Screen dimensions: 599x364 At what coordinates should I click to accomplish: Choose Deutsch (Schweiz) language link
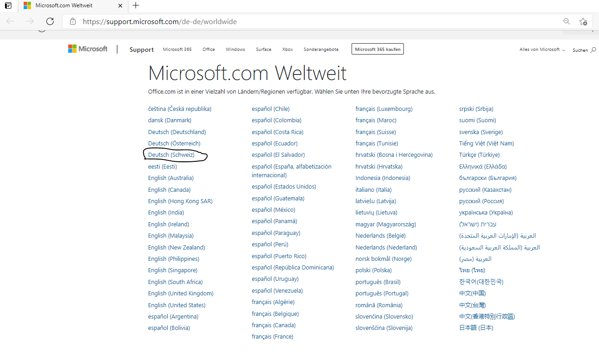171,155
